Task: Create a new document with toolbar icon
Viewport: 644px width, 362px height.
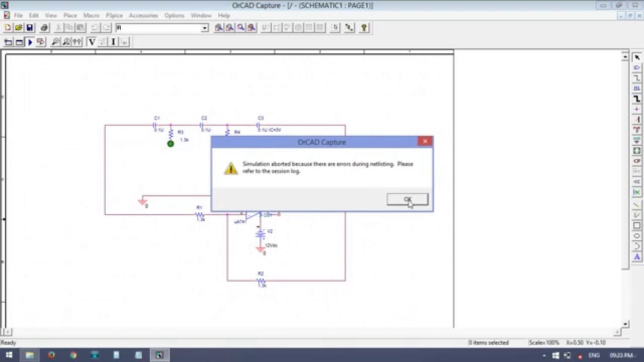Action: click(x=8, y=28)
